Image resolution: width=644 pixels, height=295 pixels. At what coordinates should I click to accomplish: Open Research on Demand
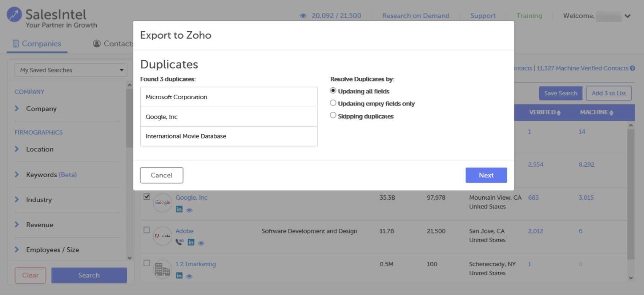416,16
